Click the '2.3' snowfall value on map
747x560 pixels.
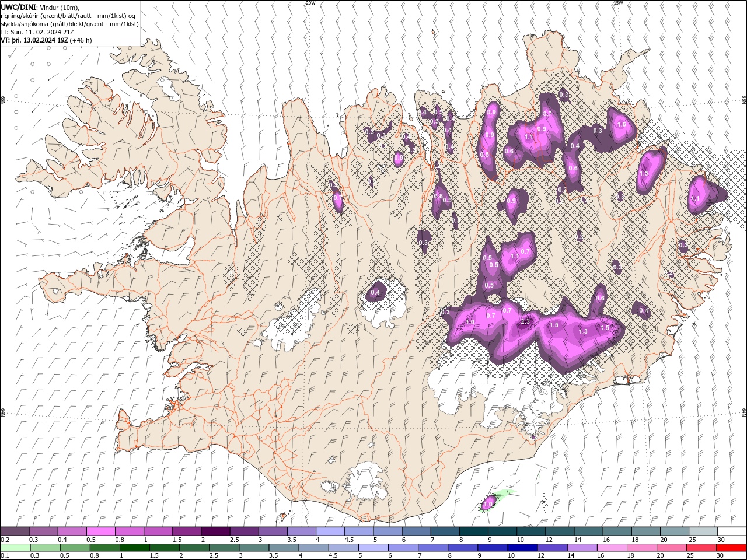(x=525, y=321)
